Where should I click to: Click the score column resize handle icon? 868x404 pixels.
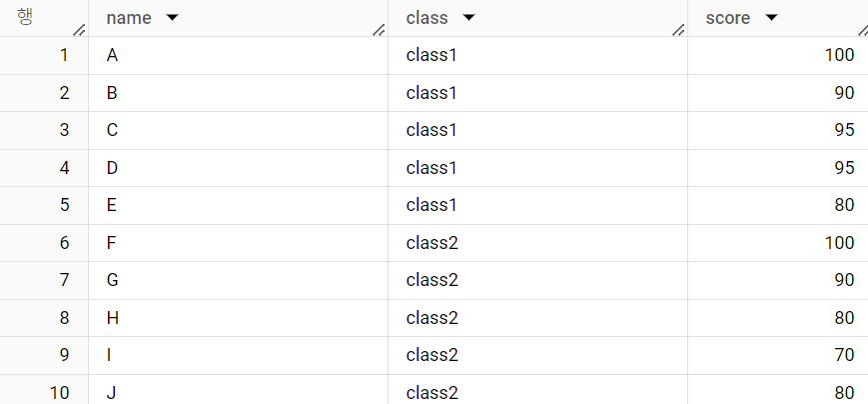[862, 30]
